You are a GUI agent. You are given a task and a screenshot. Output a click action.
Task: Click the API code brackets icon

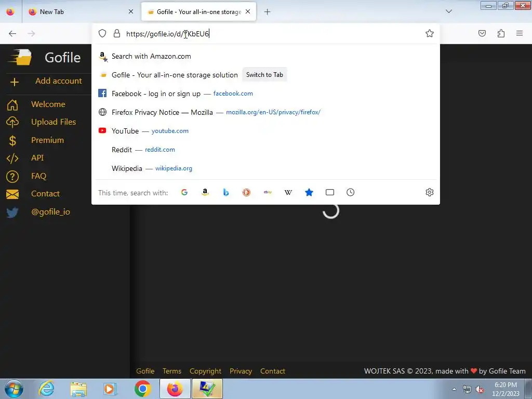click(x=12, y=158)
